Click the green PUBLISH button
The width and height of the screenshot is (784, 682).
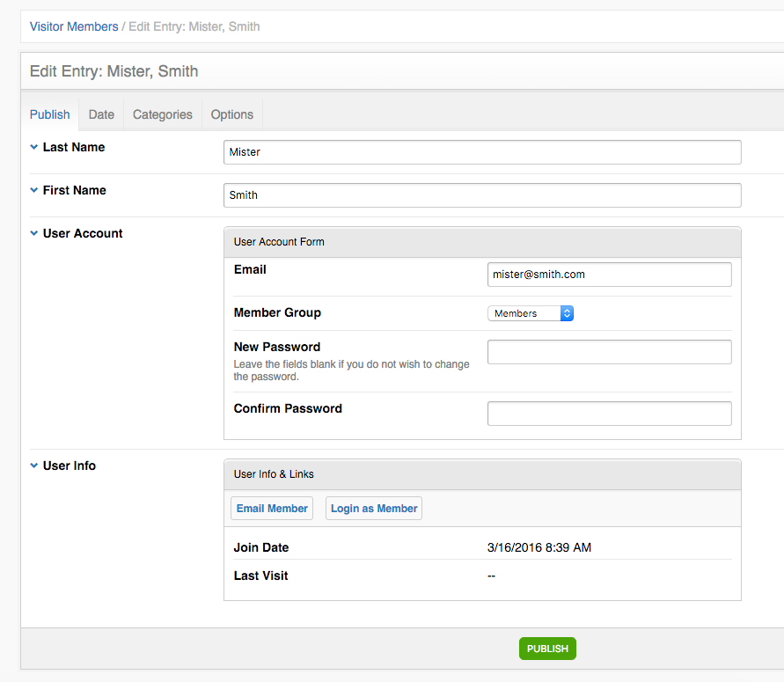547,649
